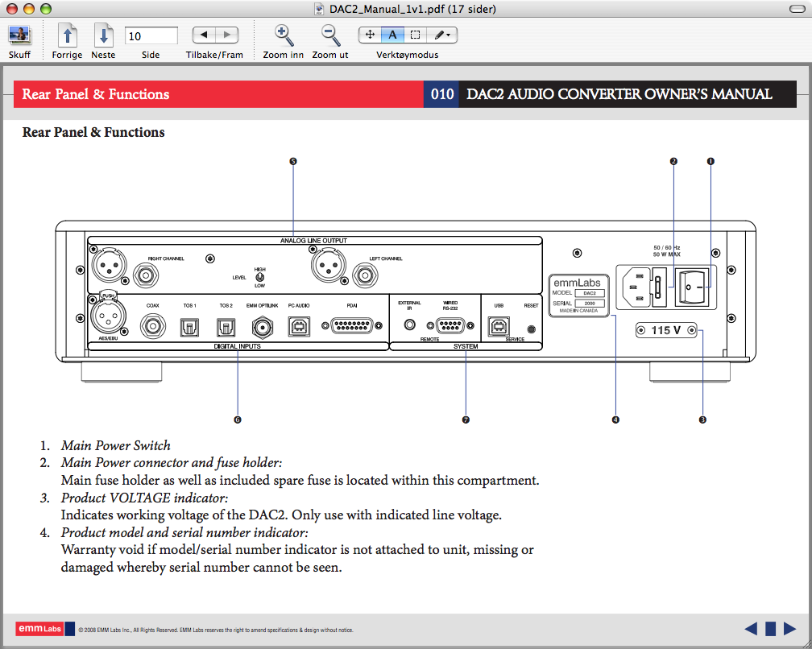Click the red Rear Panel & Functions banner
The height and width of the screenshot is (649, 812).
[218, 94]
